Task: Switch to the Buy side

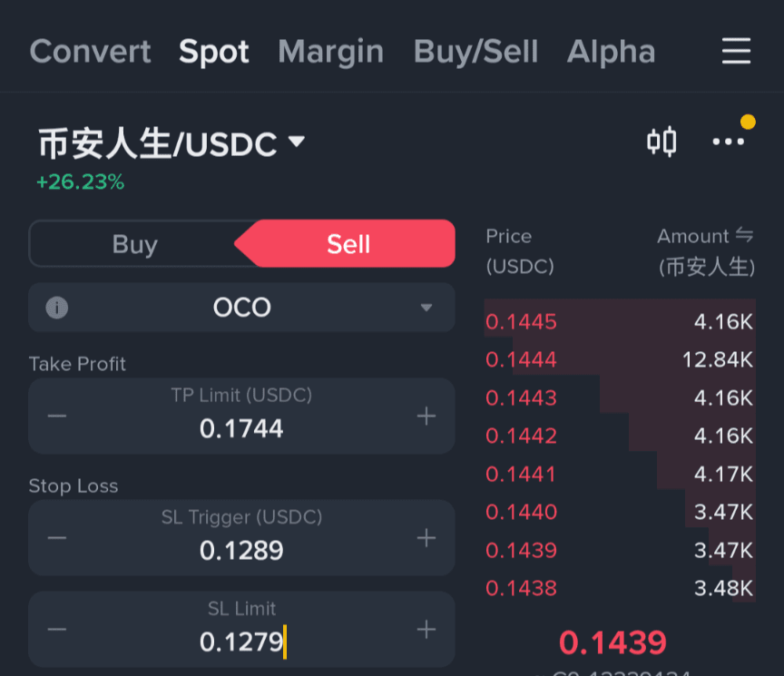Action: [135, 244]
